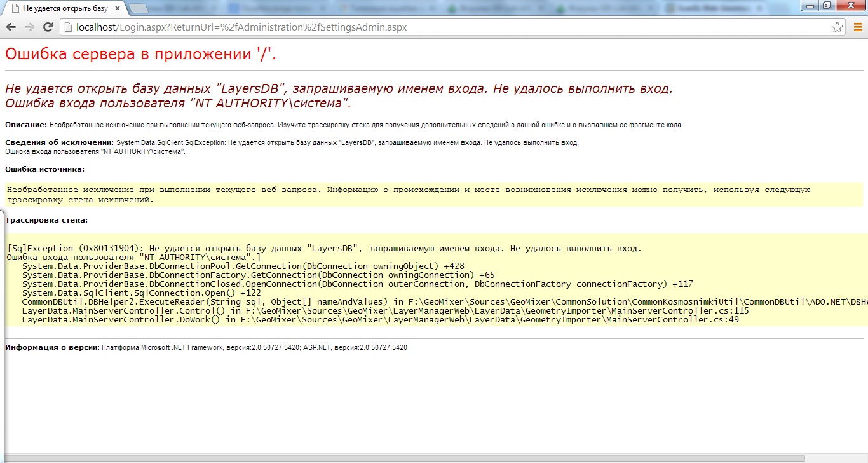Click the "LayerData.MainServerController.Control()" stack trace line
The height and width of the screenshot is (463, 868).
tap(386, 310)
